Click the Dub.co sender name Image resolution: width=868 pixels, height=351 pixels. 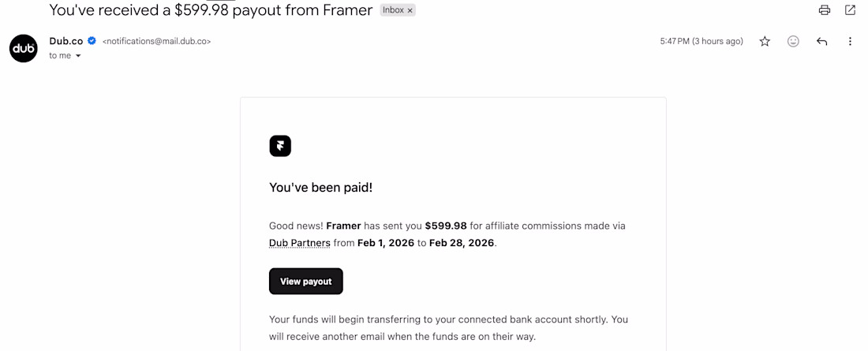pos(66,41)
